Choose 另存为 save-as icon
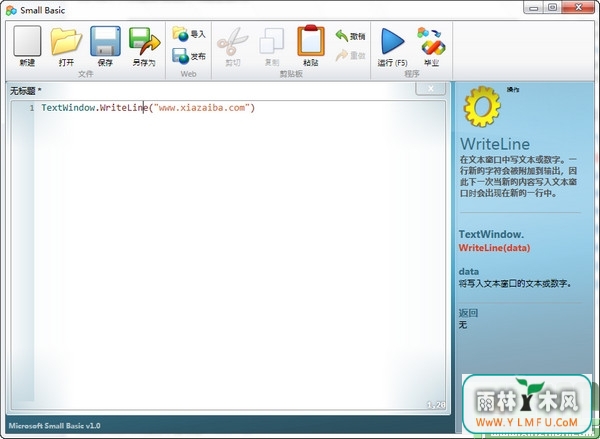This screenshot has height=439, width=600. pos(144,46)
